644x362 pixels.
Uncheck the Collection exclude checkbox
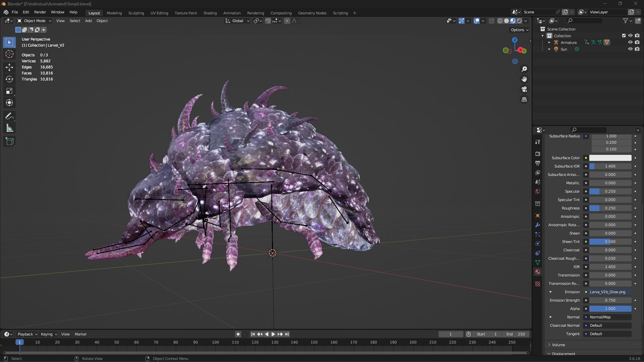pos(624,36)
